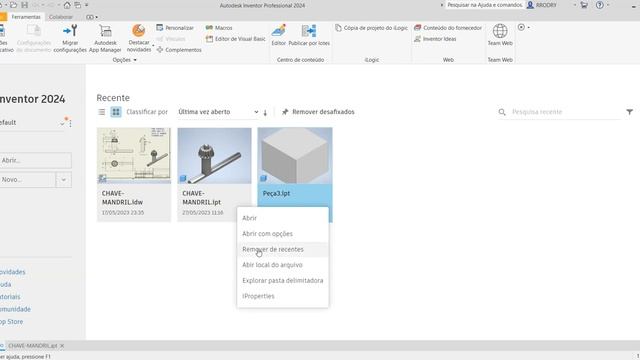Image resolution: width=640 pixels, height=360 pixels.
Task: Switch to CHAVE-MANDRIL.ipt document tab
Action: tap(33, 346)
